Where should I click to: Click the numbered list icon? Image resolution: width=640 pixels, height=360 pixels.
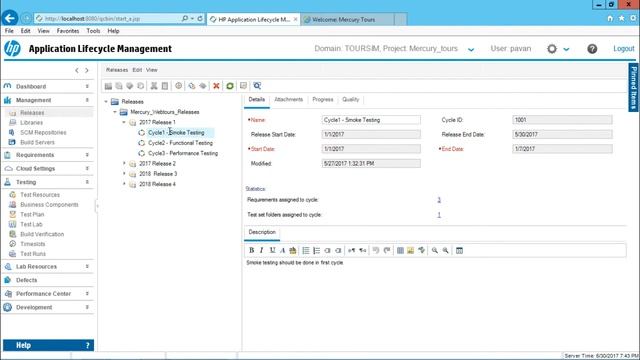click(x=316, y=250)
